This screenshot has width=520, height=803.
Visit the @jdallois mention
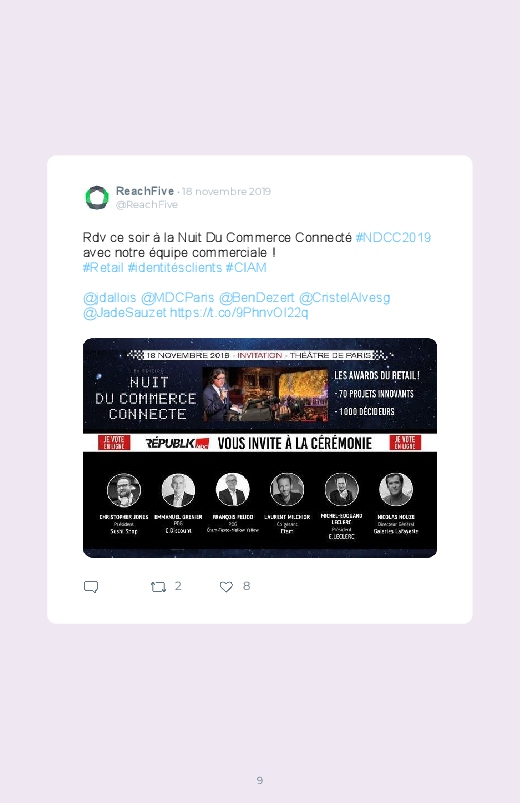[x=110, y=298]
